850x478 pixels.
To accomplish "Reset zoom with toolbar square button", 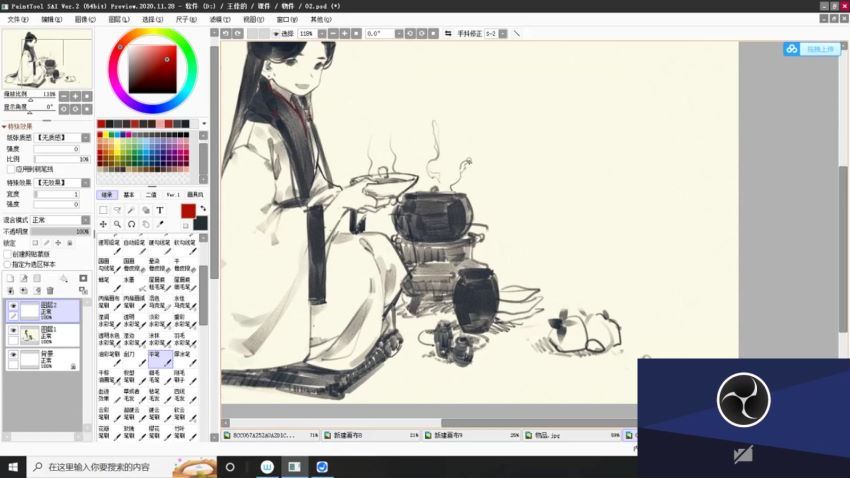I will click(x=356, y=34).
